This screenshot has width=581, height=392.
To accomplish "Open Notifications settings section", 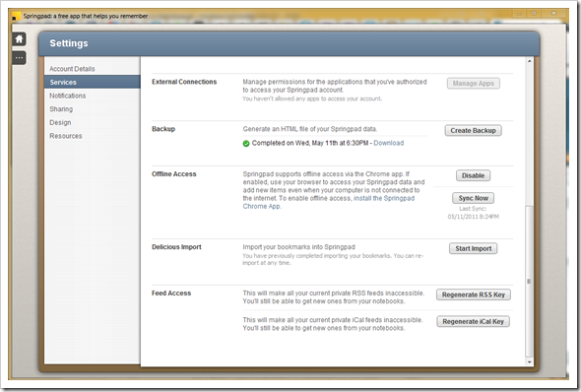I will click(68, 96).
